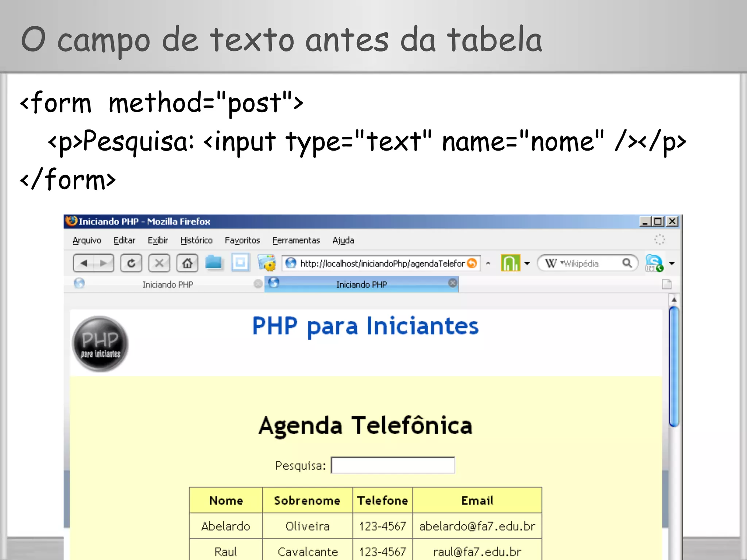This screenshot has width=747, height=560.
Task: Reload the page with the refresh button
Action: [x=131, y=263]
